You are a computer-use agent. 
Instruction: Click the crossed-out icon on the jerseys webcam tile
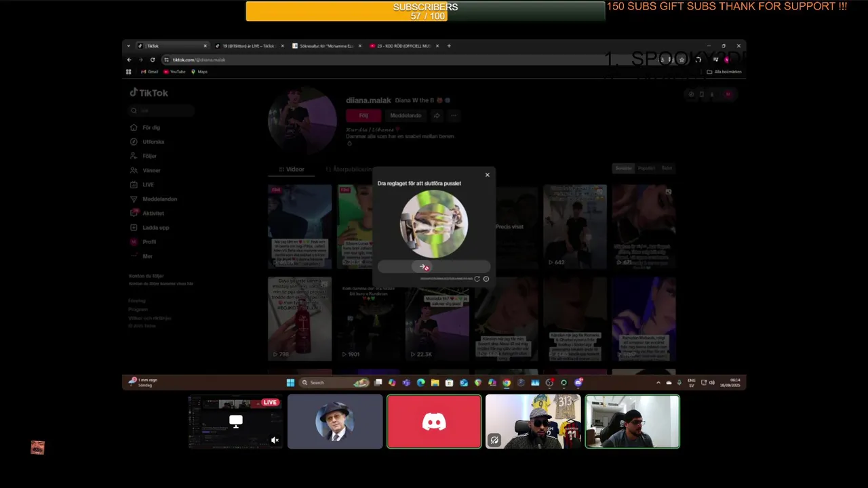pyautogui.click(x=494, y=440)
